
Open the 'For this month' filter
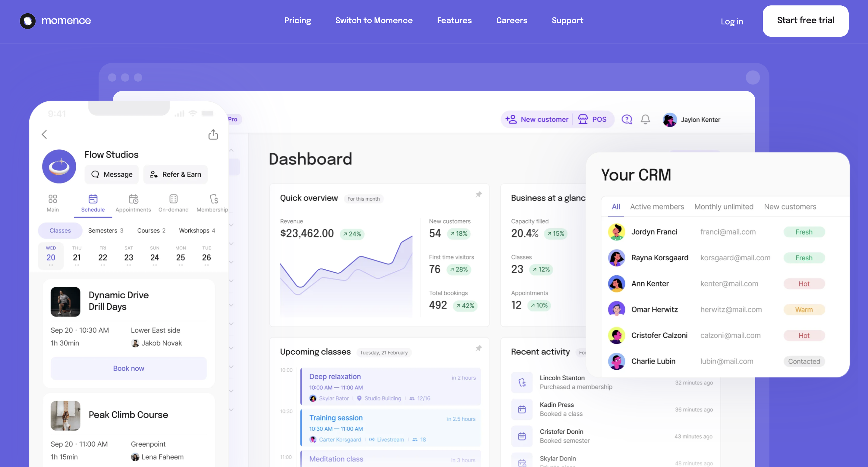(x=363, y=199)
